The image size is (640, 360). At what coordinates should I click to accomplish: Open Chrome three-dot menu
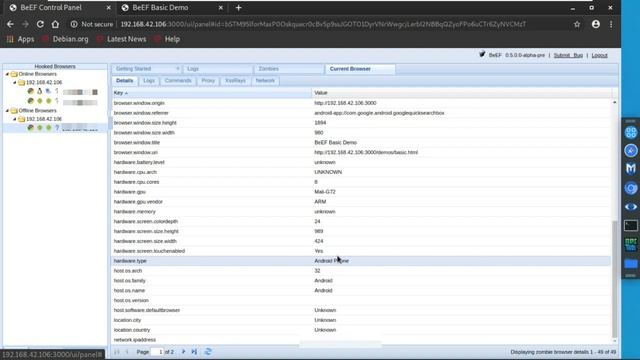(x=611, y=24)
